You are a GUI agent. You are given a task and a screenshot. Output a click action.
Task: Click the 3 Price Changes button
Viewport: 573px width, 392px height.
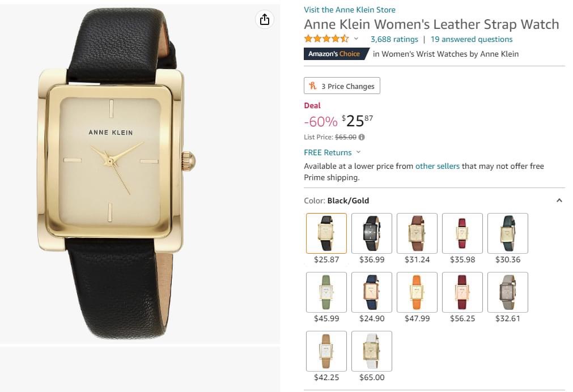tap(342, 86)
